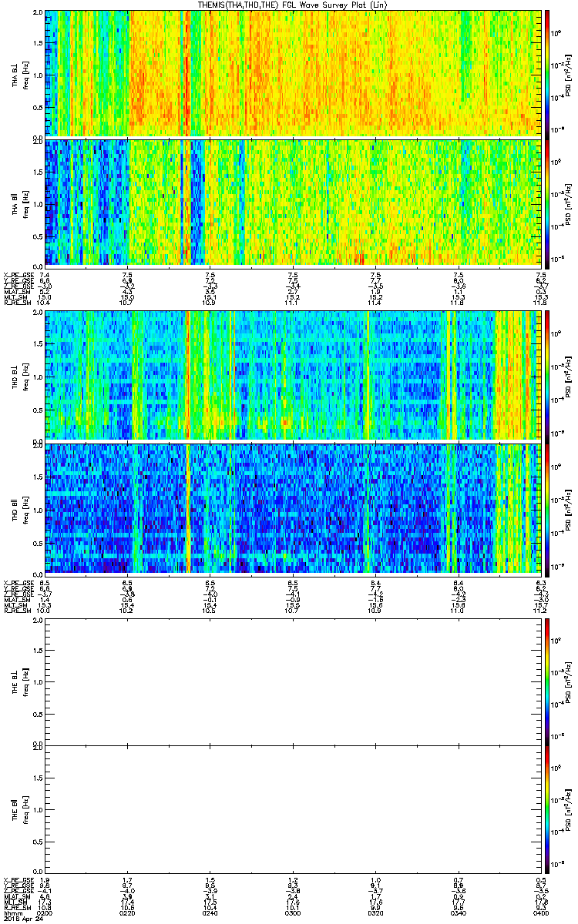Click the 0340 time label on bottom axis
578x924 pixels.
point(458,912)
